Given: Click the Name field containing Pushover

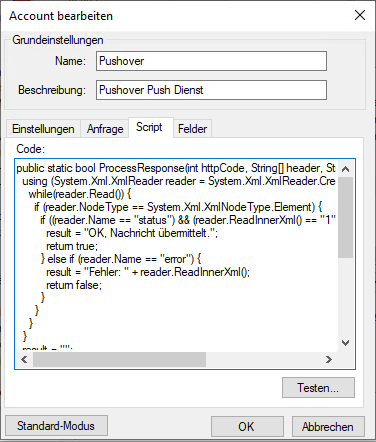Looking at the screenshot, I should [x=211, y=61].
